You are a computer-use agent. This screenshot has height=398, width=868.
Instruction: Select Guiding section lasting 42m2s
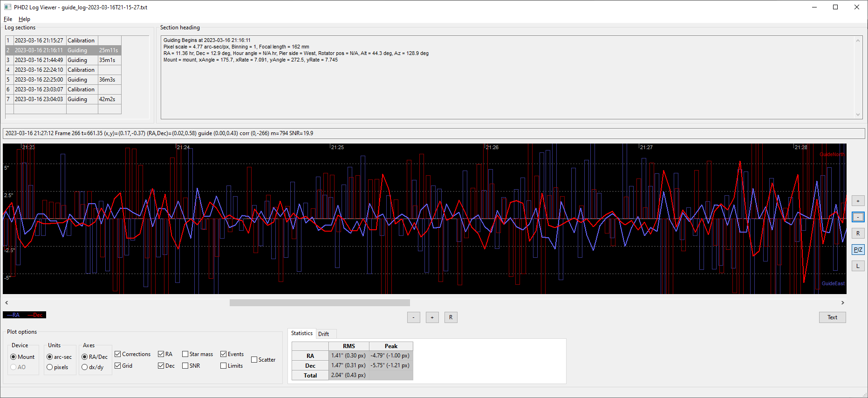pyautogui.click(x=63, y=99)
